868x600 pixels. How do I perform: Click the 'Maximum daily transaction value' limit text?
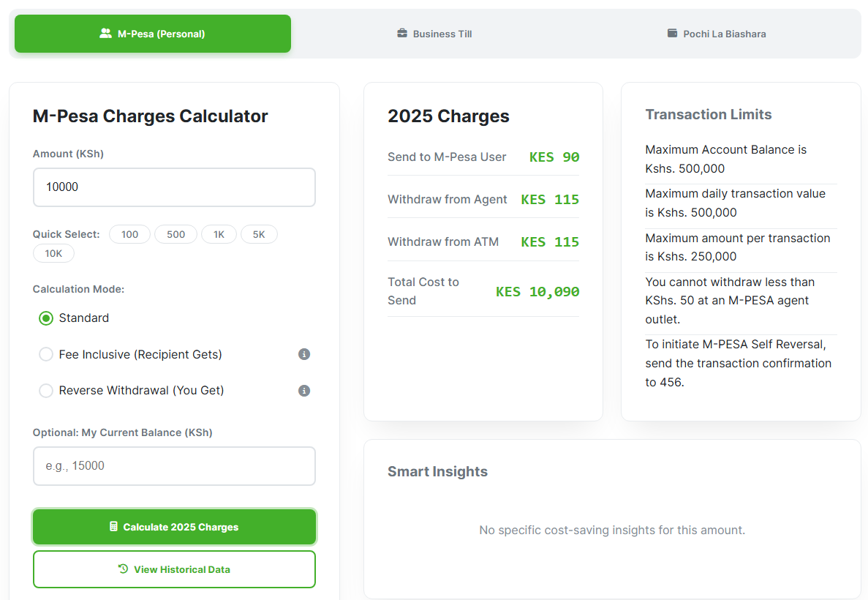[735, 203]
